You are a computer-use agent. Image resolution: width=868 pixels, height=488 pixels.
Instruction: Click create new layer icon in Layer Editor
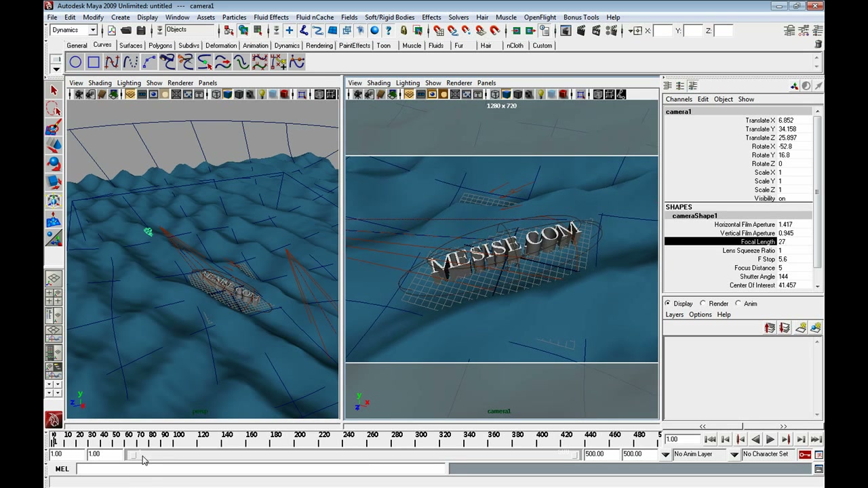click(801, 328)
